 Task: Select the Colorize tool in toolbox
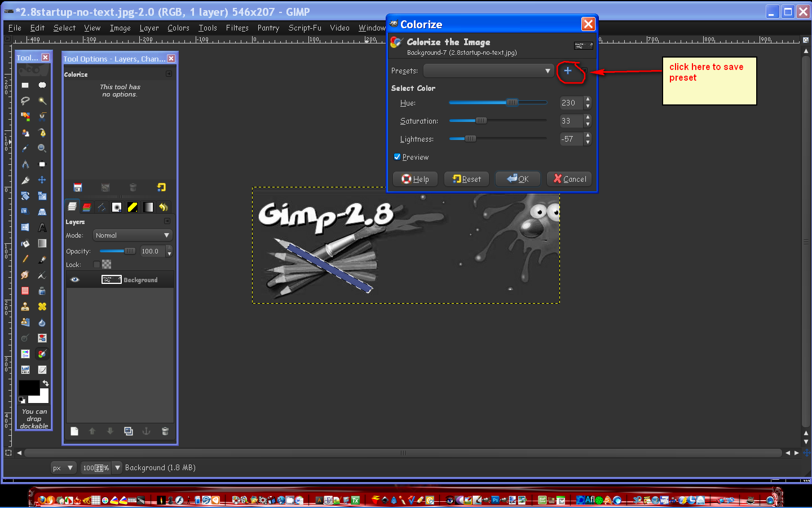pos(42,354)
